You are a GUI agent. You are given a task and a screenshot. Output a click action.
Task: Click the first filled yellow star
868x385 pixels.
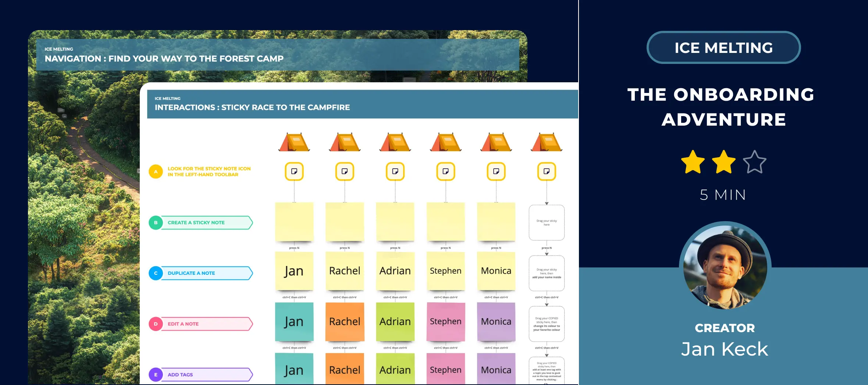[x=693, y=162]
